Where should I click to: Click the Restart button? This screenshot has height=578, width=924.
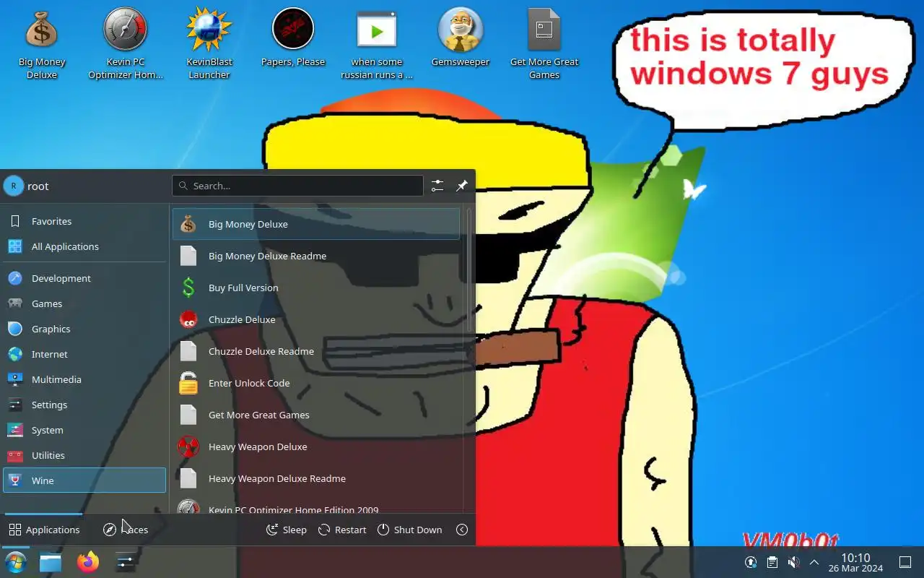(x=343, y=530)
